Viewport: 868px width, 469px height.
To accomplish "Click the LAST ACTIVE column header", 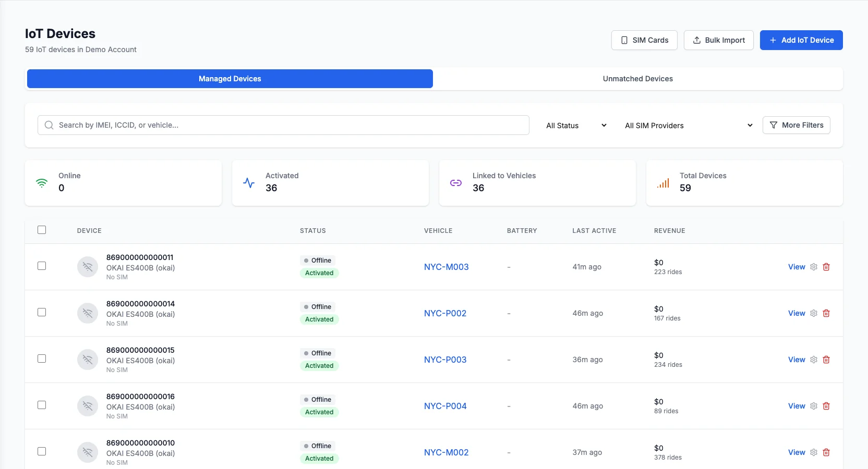I will pos(594,231).
